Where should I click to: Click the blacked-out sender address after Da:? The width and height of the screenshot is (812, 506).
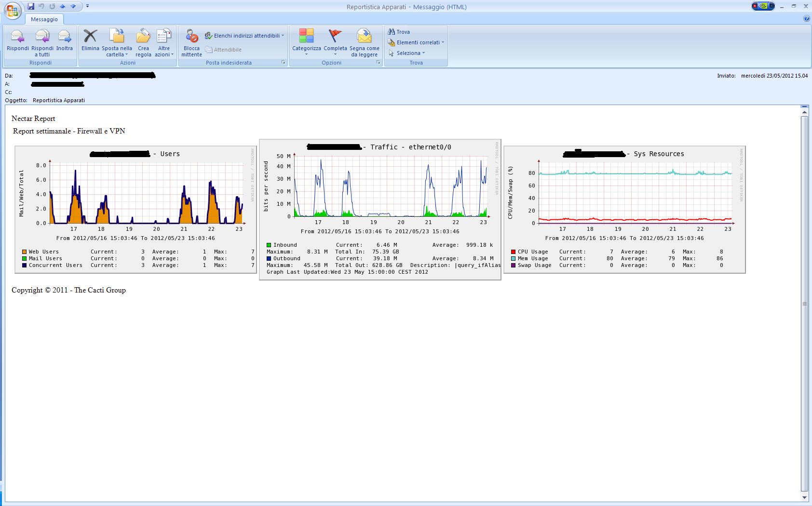[92, 75]
